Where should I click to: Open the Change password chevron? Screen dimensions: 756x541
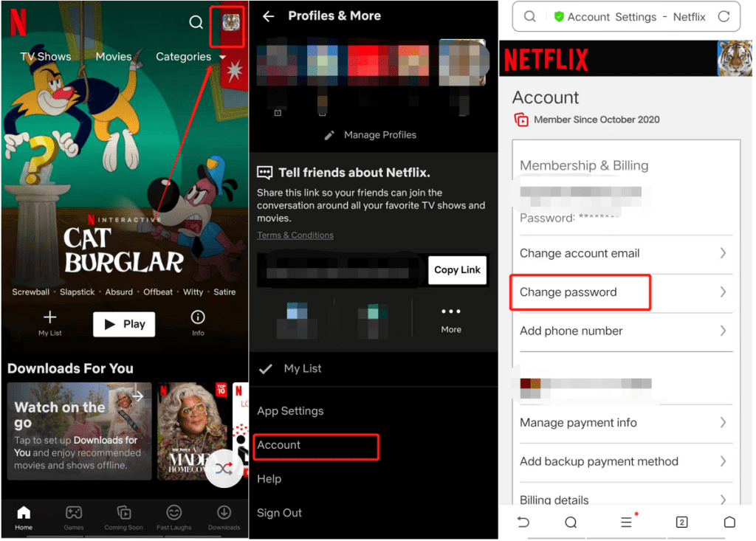(x=723, y=292)
